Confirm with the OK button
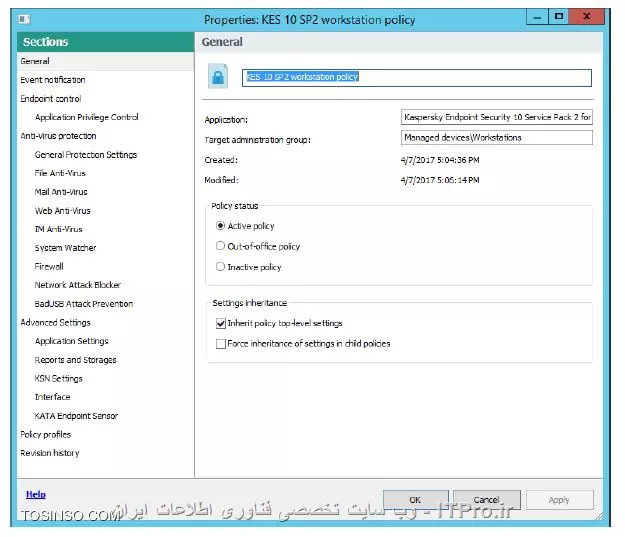This screenshot has height=537, width=625. click(x=416, y=500)
